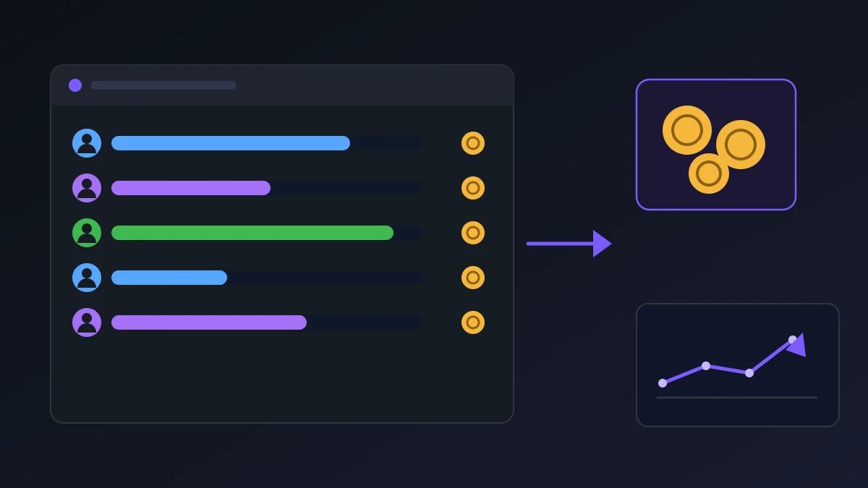
Task: Click the large purple right arrow
Action: point(569,244)
